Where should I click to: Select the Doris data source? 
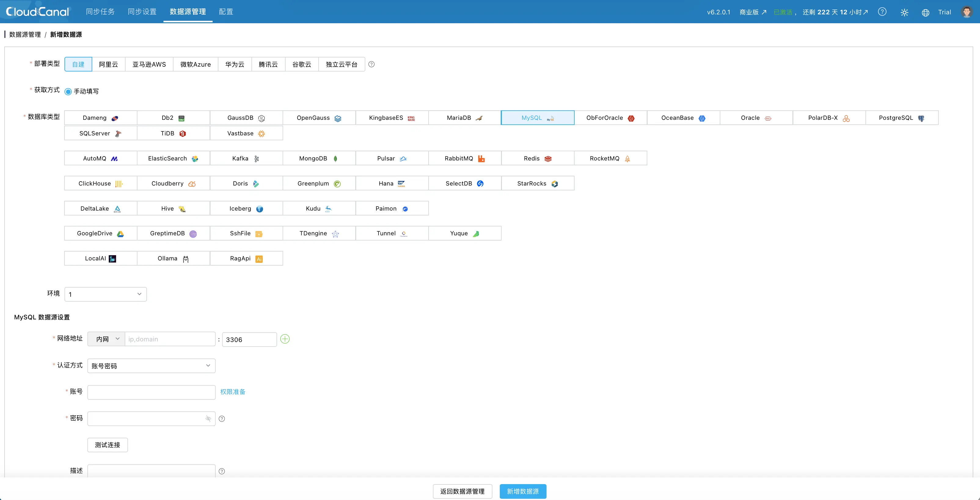click(x=246, y=183)
